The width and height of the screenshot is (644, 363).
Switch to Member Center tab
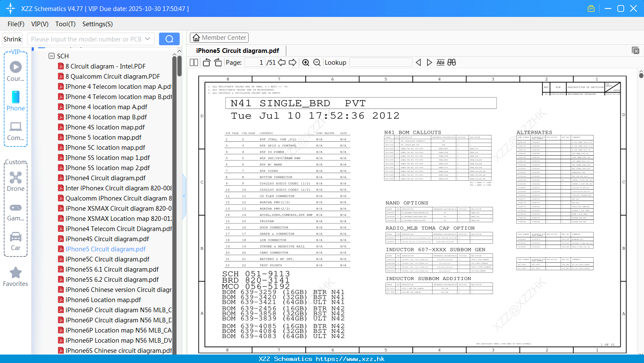tap(219, 38)
